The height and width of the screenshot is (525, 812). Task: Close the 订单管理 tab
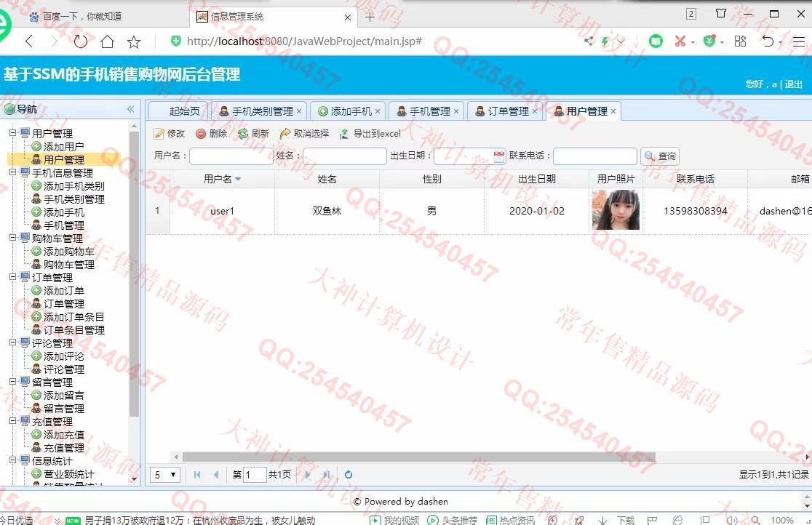[x=535, y=111]
